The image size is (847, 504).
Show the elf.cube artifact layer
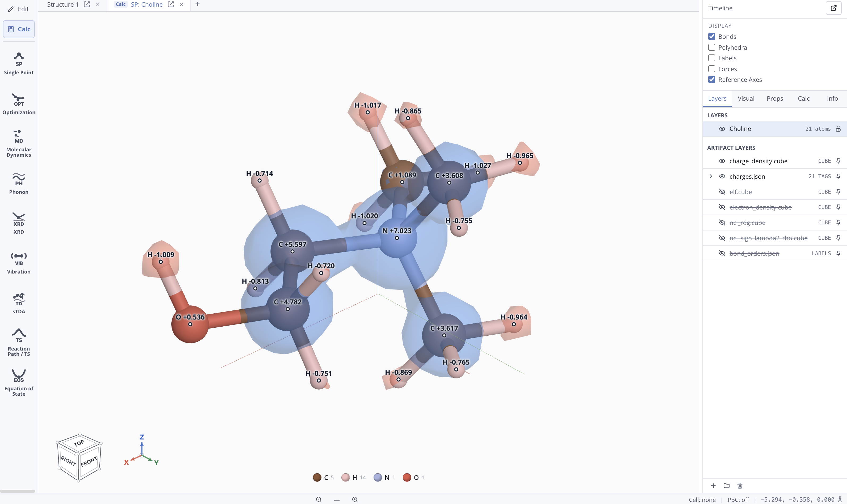tap(722, 192)
